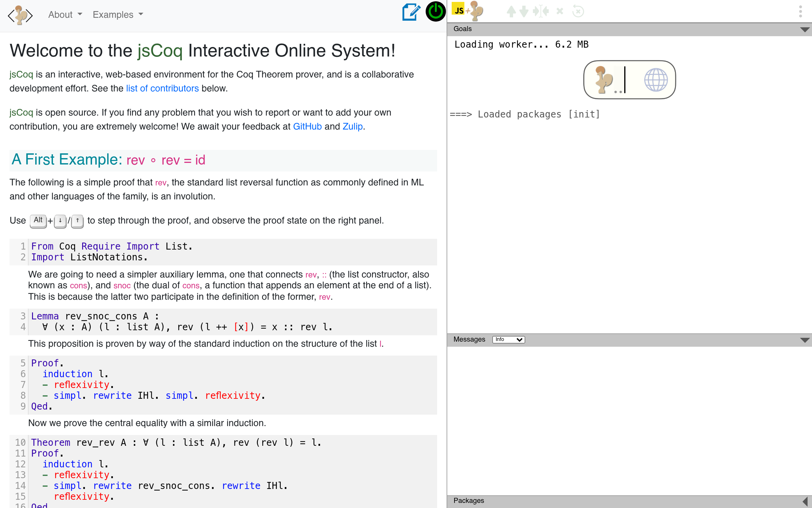Viewport: 812px width, 508px height.
Task: Click the 'Import ListNotations.' code line
Action: pyautogui.click(x=89, y=257)
